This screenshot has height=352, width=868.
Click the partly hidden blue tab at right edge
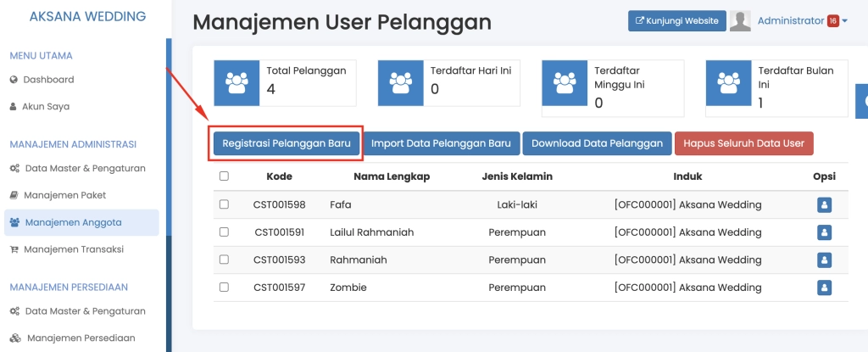862,102
